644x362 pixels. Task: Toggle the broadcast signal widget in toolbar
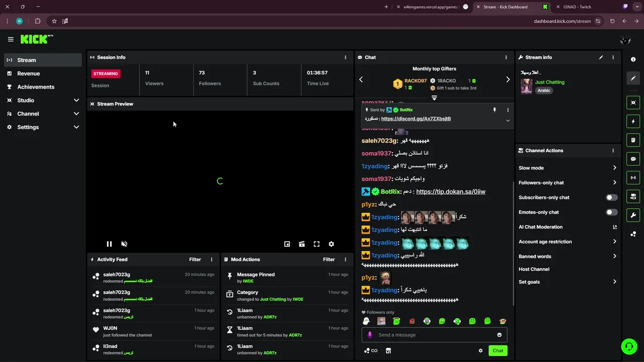[633, 177]
